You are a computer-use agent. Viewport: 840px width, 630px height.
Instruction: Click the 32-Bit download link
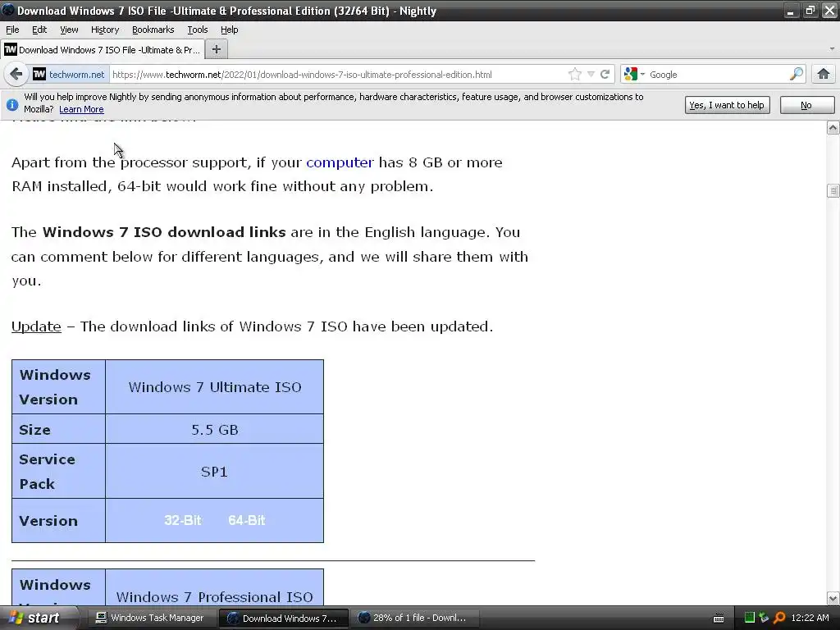click(x=183, y=520)
